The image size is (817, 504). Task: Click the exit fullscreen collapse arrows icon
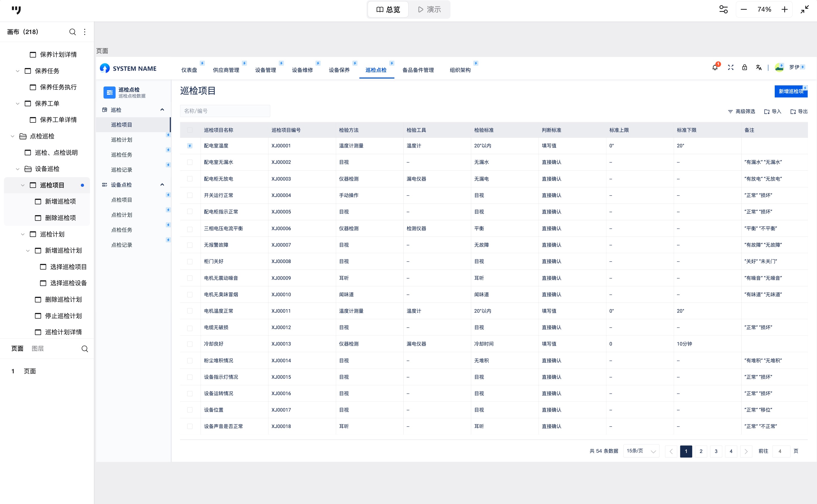[x=805, y=9]
